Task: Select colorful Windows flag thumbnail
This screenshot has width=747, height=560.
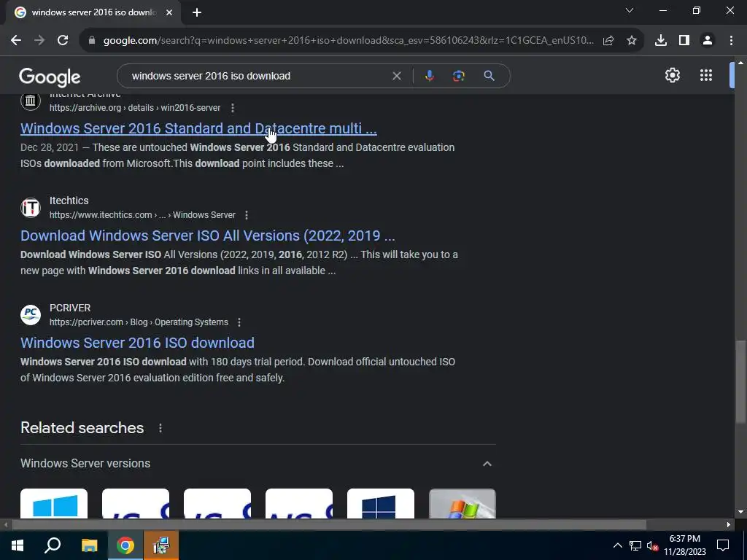Action: point(462,504)
